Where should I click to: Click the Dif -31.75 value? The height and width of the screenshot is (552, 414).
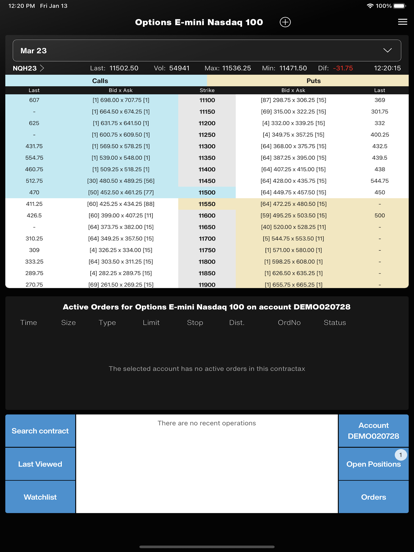(343, 68)
